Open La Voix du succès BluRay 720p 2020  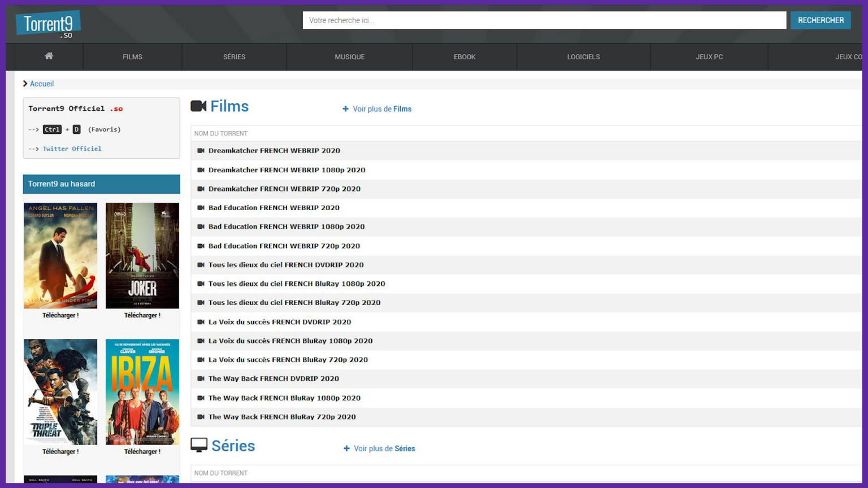tap(288, 360)
